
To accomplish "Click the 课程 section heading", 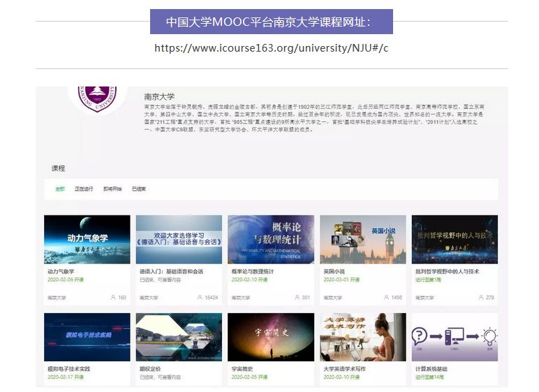I will pyautogui.click(x=58, y=168).
